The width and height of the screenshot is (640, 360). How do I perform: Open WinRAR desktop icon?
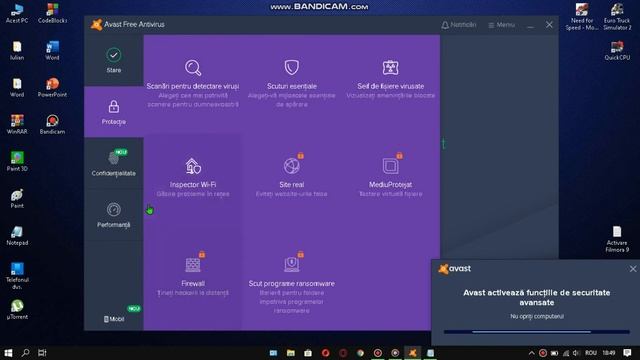17,124
